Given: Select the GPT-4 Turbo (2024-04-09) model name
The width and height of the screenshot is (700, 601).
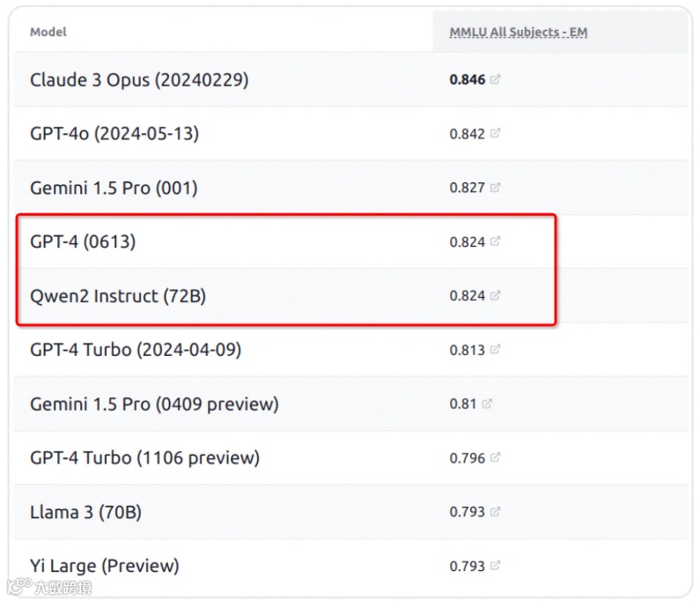Looking at the screenshot, I should click(136, 350).
